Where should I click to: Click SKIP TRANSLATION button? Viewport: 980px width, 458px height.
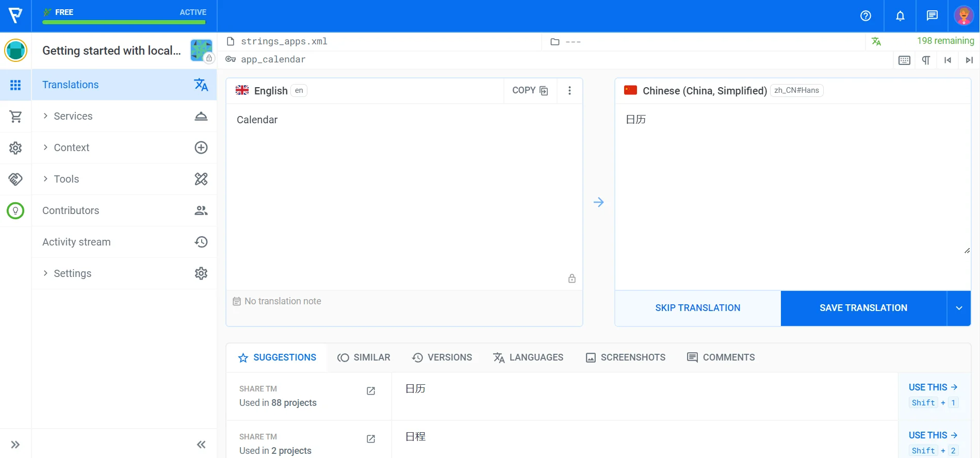coord(698,308)
